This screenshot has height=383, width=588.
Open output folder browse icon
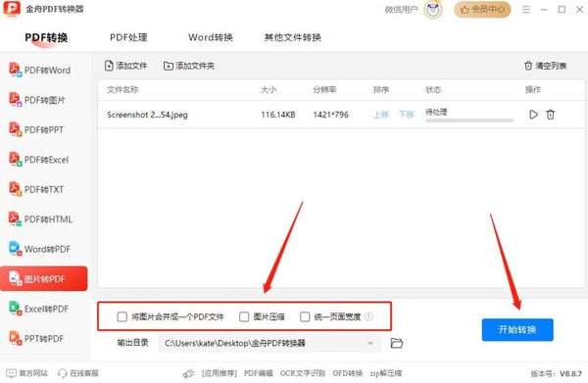click(396, 343)
